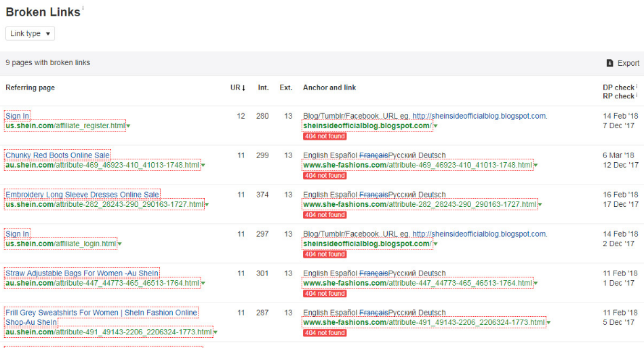This screenshot has height=348, width=644.
Task: Click 404 not found badge in Chunky Red Boots row
Action: pyautogui.click(x=325, y=176)
